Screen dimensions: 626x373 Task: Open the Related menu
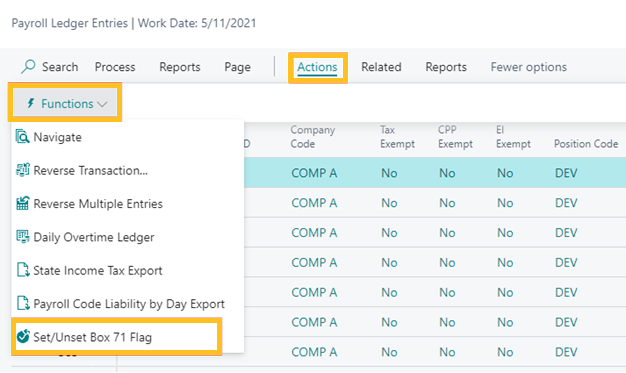[381, 67]
